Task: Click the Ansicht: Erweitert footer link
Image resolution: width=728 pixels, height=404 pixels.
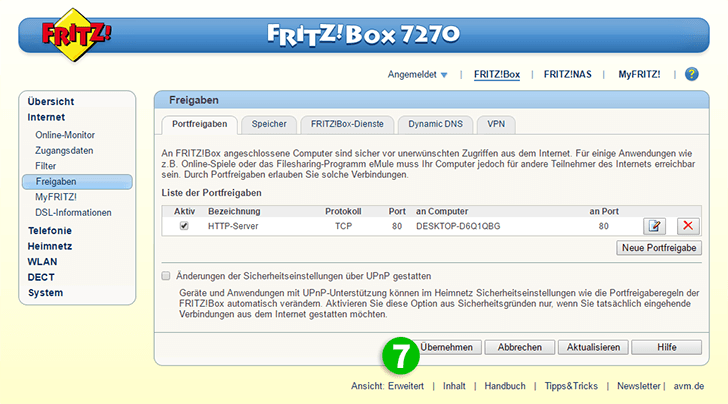Action: tap(387, 386)
